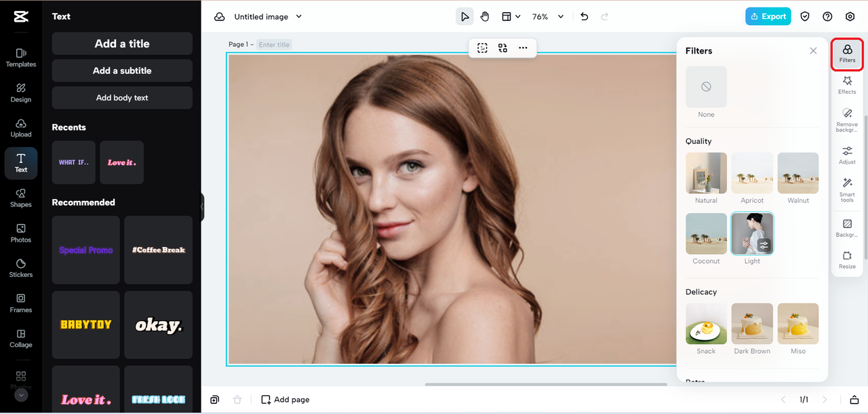
Task: Choose the 'WHAT IF..' recent text style
Action: 74,162
